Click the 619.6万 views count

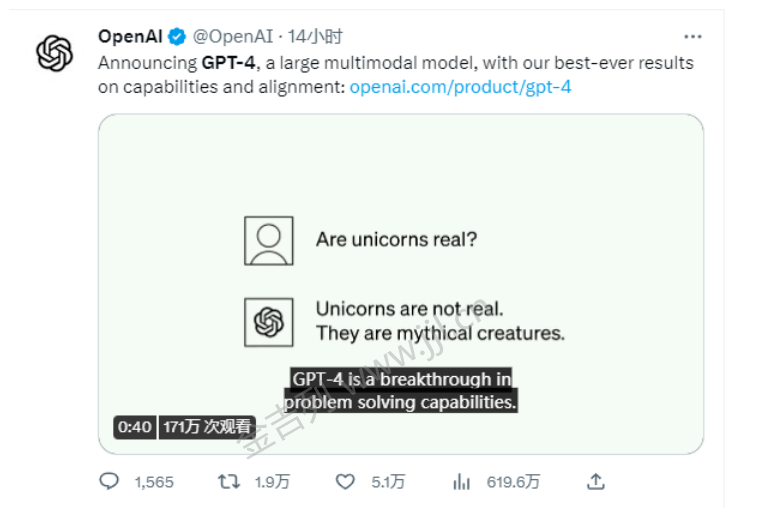[x=513, y=482]
